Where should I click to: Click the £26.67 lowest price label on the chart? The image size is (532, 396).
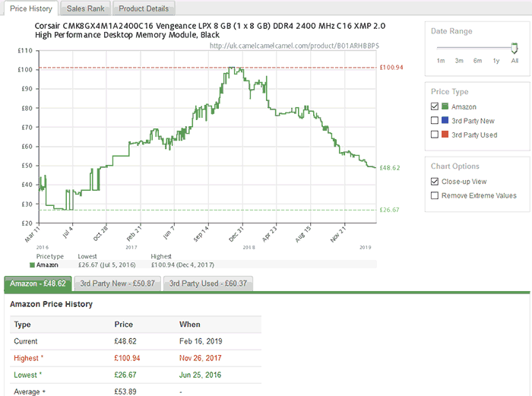[389, 210]
